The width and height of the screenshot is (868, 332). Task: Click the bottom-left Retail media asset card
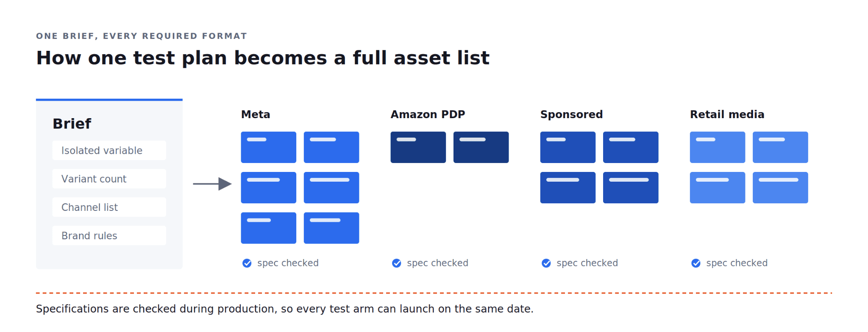click(x=718, y=188)
